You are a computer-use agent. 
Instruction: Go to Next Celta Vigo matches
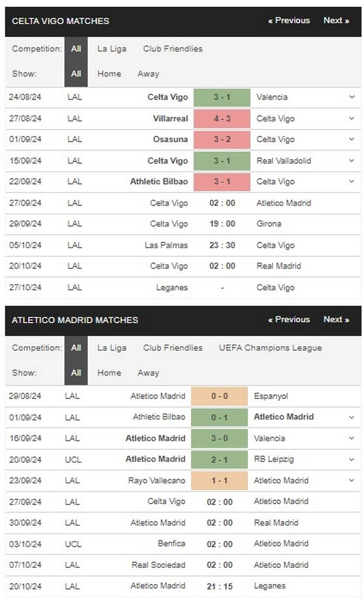[336, 21]
